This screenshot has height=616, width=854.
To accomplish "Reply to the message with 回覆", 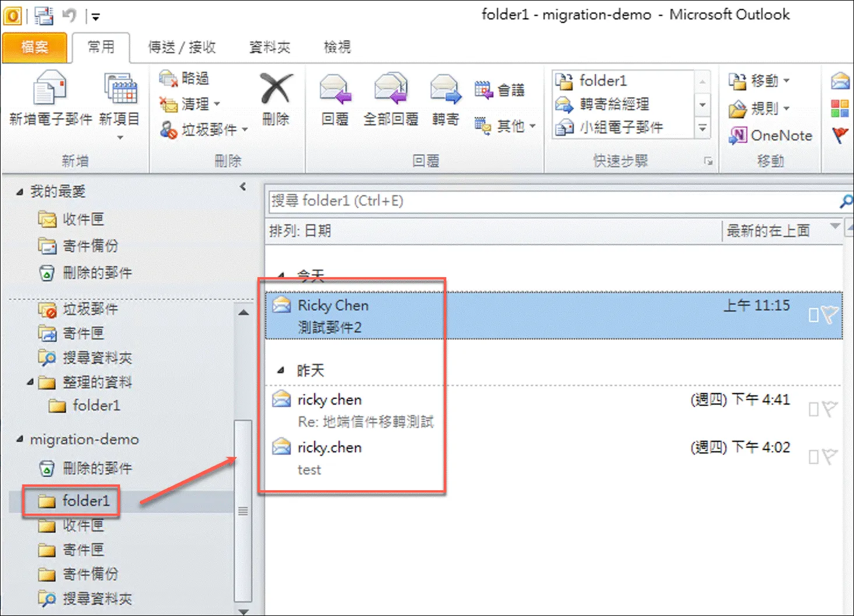I will coord(336,99).
